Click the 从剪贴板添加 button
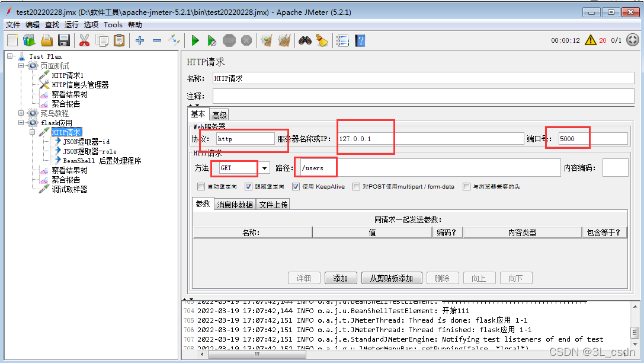Image resolution: width=644 pixels, height=363 pixels. click(392, 278)
